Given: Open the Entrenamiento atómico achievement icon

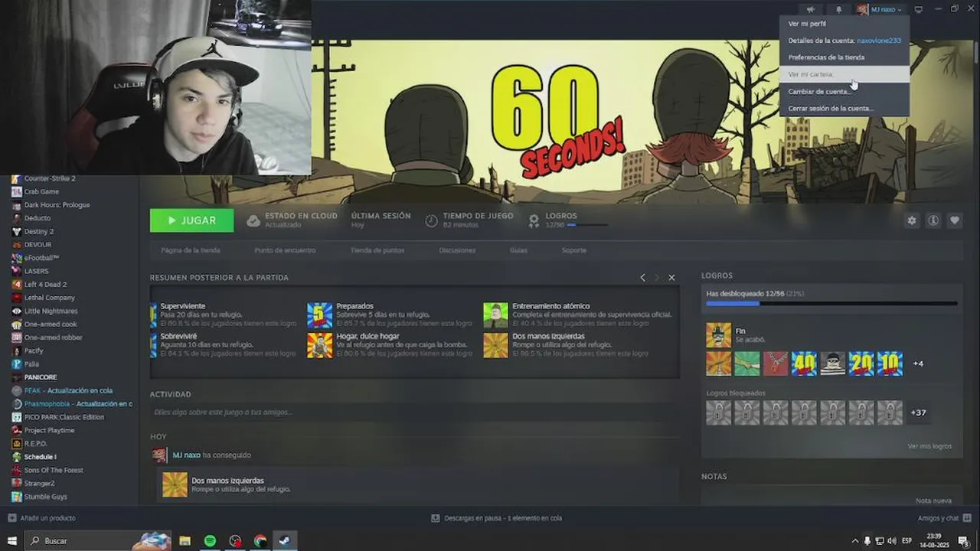Looking at the screenshot, I should pos(495,315).
